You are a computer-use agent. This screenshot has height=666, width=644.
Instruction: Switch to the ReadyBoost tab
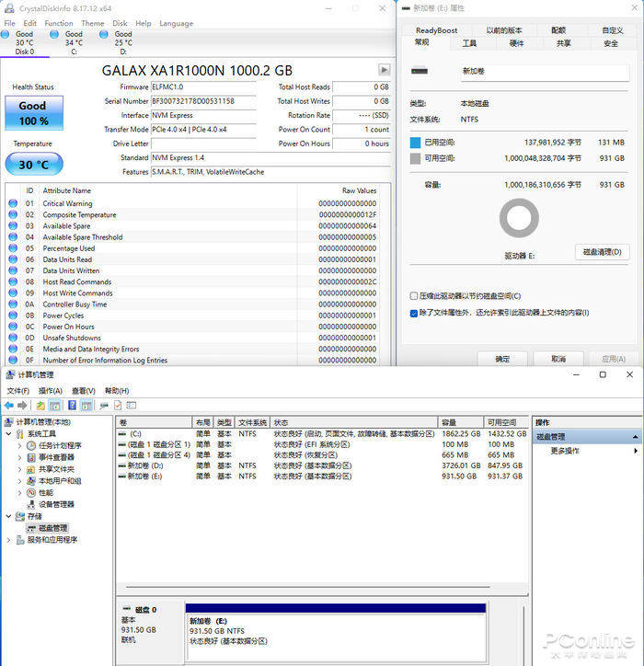(437, 30)
